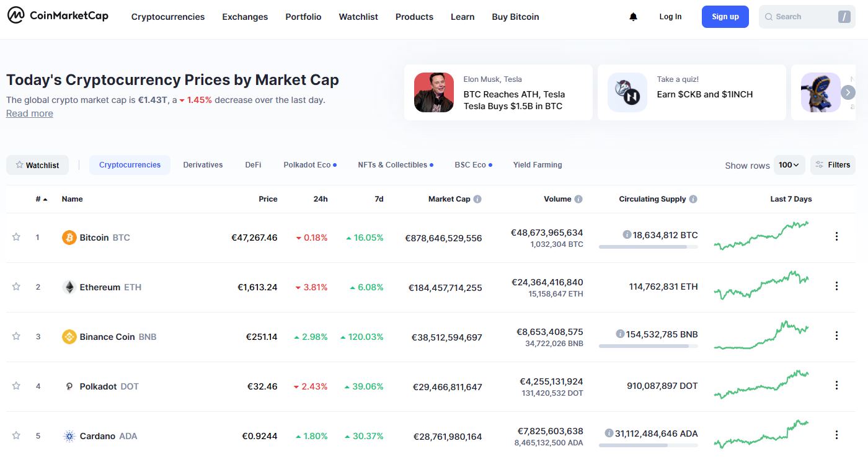Open the Show rows 100 dropdown
Screen dimensions: 868x459
(x=789, y=165)
